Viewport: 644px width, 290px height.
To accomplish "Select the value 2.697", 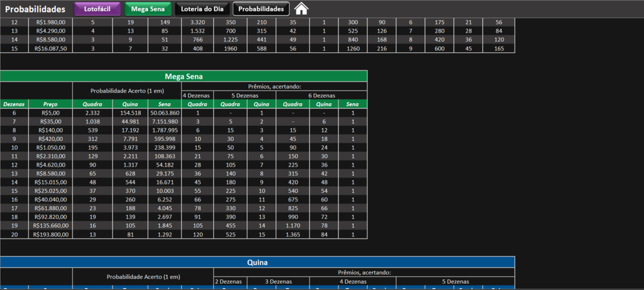I will coord(165,217).
